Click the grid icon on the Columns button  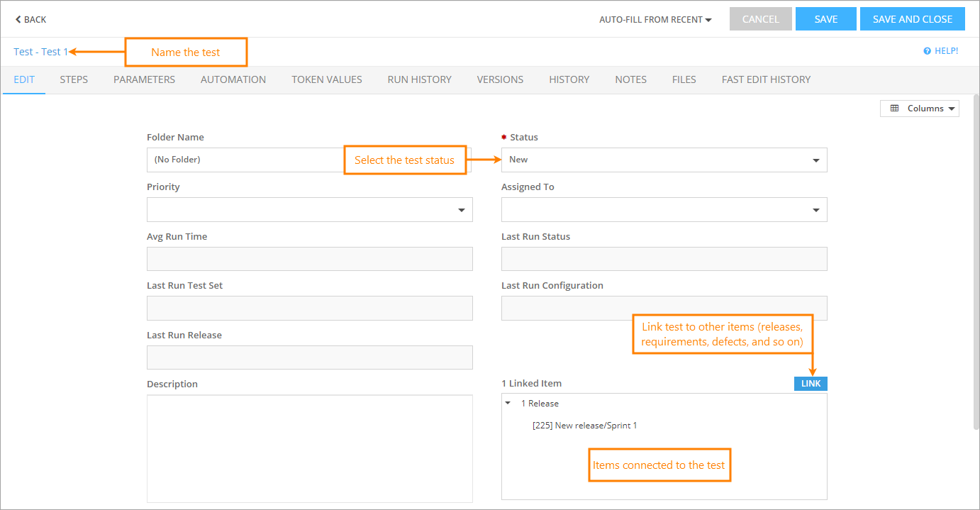click(x=895, y=108)
